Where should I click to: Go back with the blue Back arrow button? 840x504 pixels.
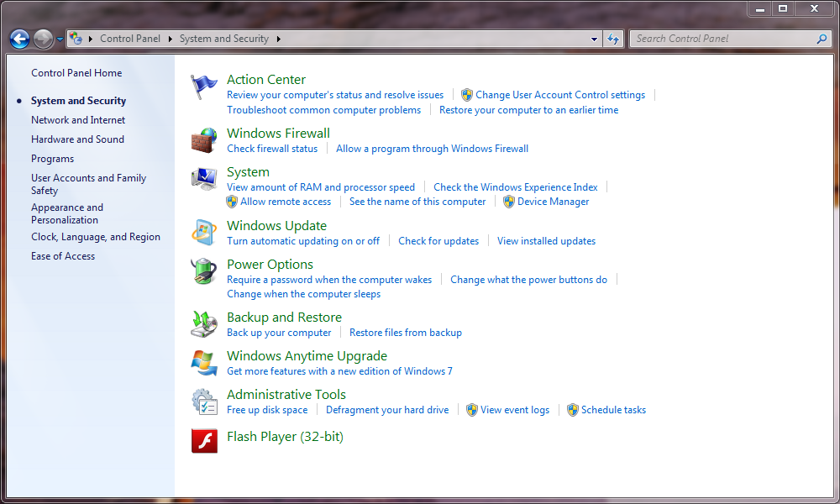19,39
